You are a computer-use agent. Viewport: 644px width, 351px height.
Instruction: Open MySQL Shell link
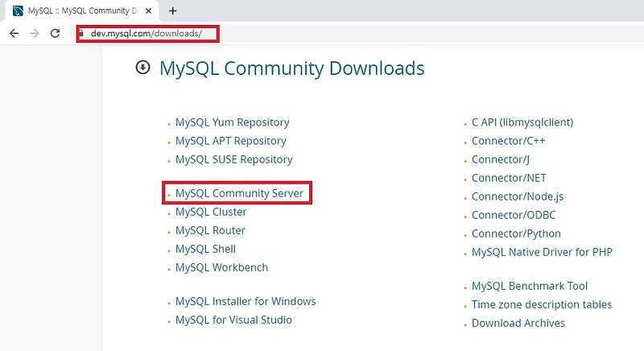click(206, 249)
